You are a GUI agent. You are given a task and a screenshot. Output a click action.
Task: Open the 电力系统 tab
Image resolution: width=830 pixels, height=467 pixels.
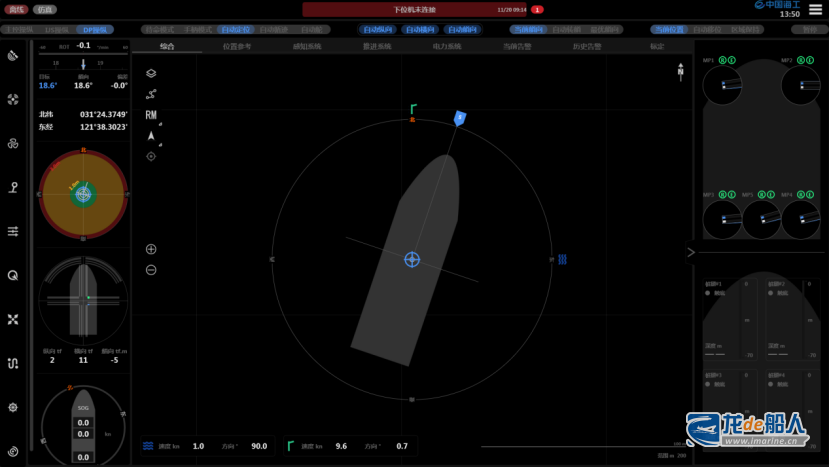(447, 46)
